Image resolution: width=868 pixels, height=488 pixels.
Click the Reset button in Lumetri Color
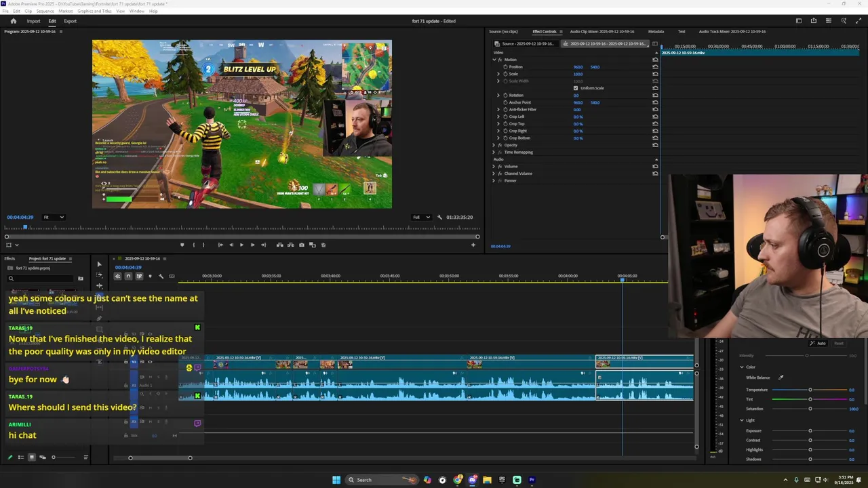point(839,344)
